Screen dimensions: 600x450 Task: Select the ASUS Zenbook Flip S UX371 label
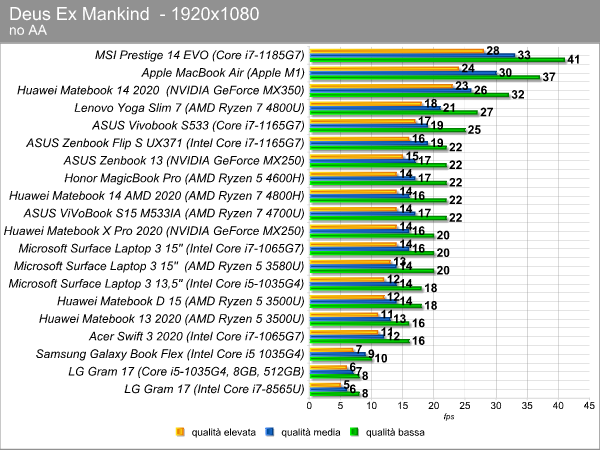click(165, 143)
